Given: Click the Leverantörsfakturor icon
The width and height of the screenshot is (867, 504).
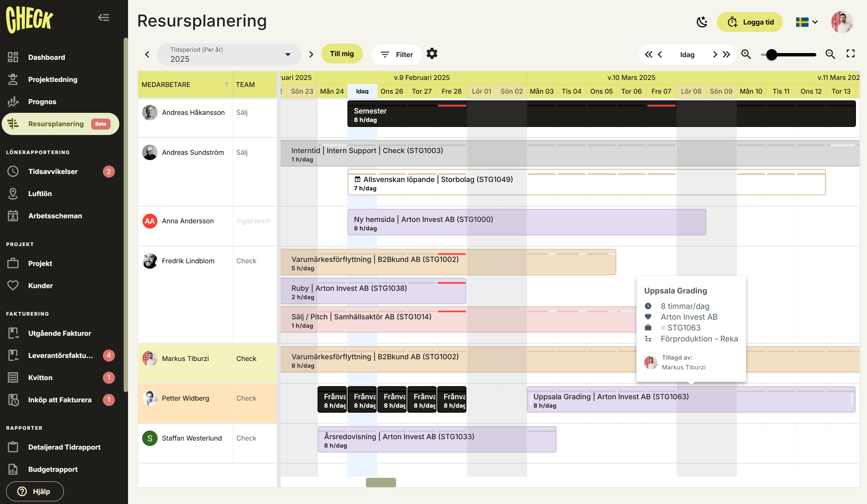Looking at the screenshot, I should (x=13, y=355).
